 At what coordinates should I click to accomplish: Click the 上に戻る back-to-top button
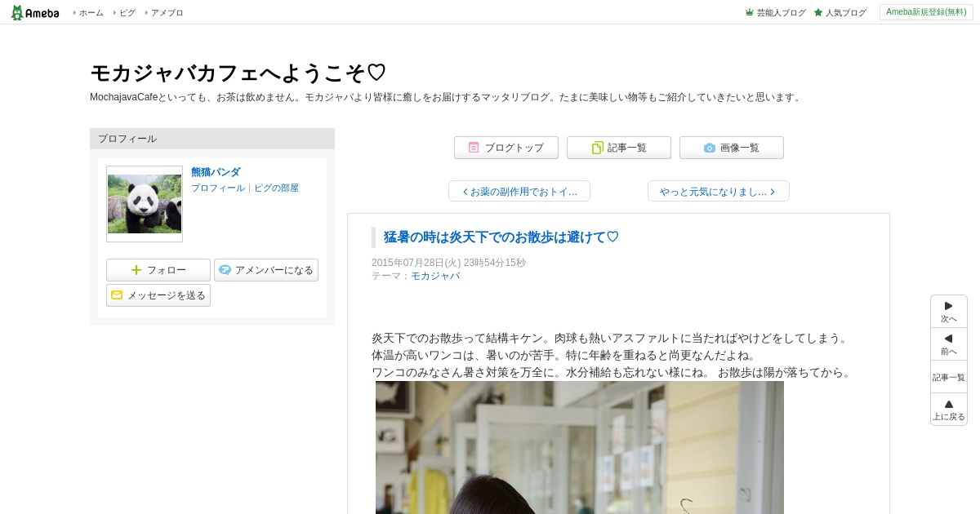pyautogui.click(x=949, y=410)
